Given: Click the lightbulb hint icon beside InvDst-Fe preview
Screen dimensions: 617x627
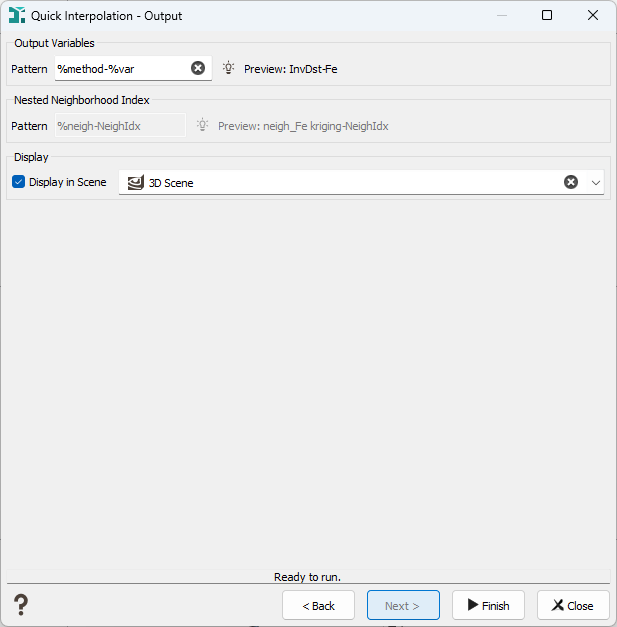Looking at the screenshot, I should (228, 68).
